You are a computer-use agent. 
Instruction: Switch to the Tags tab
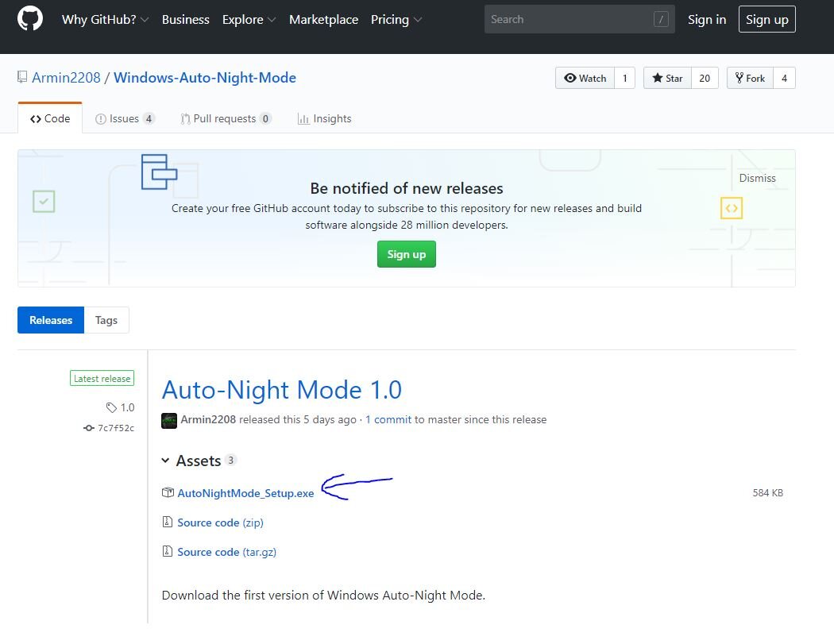click(x=106, y=320)
